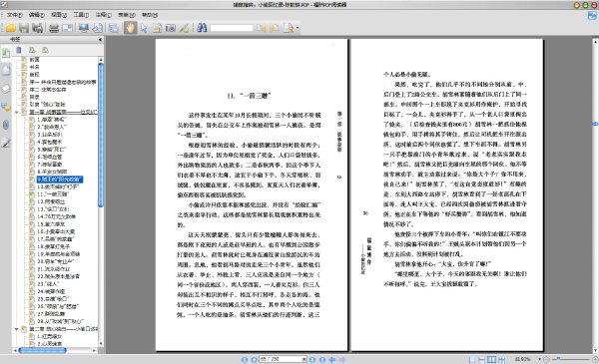Click the top-right blue corner icon
Screen dimensions: 599x364
[592, 15]
